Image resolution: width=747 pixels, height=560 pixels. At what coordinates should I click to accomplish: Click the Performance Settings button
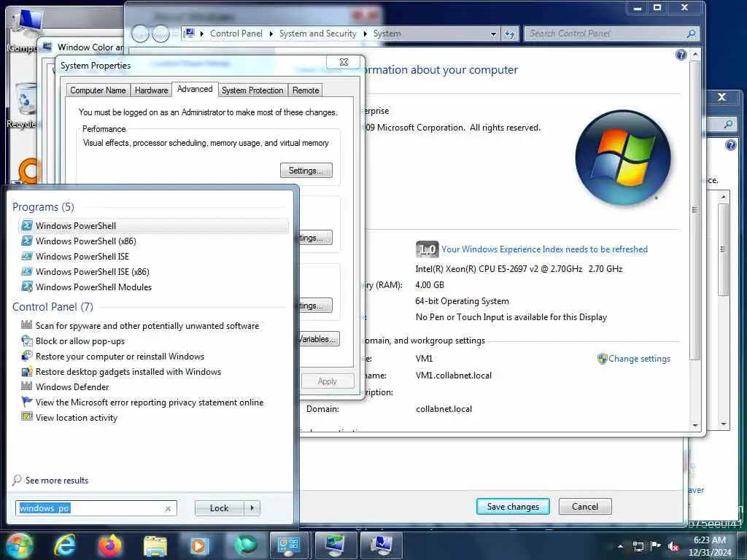[306, 171]
